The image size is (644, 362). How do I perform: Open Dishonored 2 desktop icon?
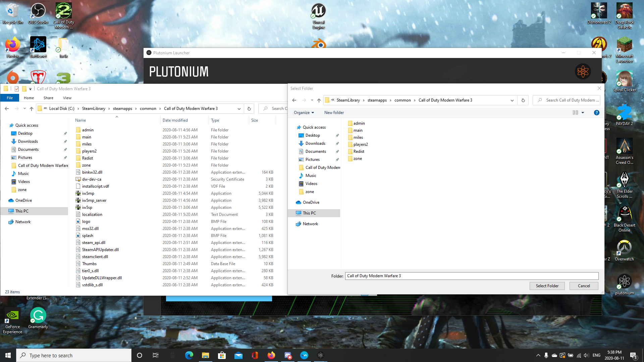click(599, 14)
